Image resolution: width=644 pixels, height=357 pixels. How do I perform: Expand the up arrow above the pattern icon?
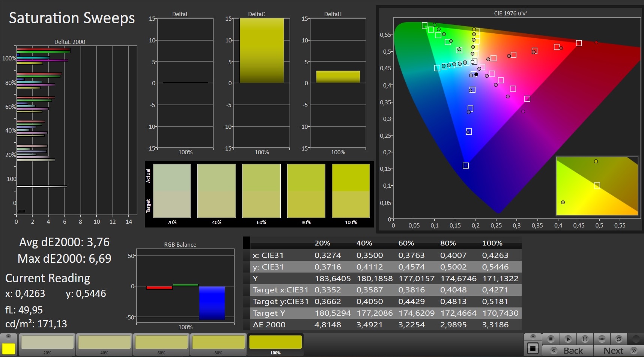click(533, 336)
